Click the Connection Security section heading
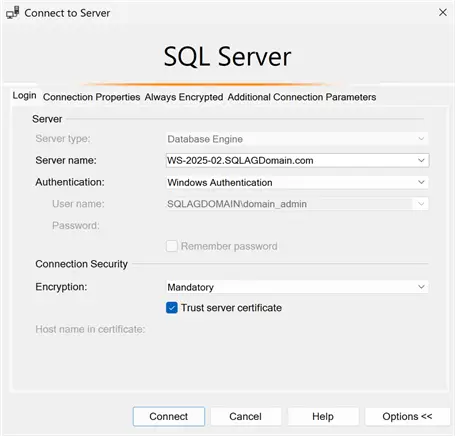Viewport: 455px width, 436px height. pos(81,264)
